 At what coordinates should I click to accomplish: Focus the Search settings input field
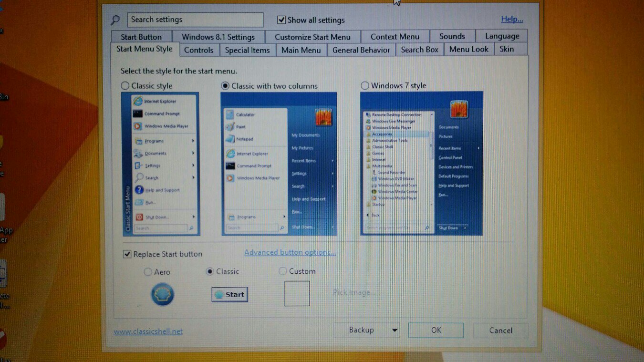[195, 20]
